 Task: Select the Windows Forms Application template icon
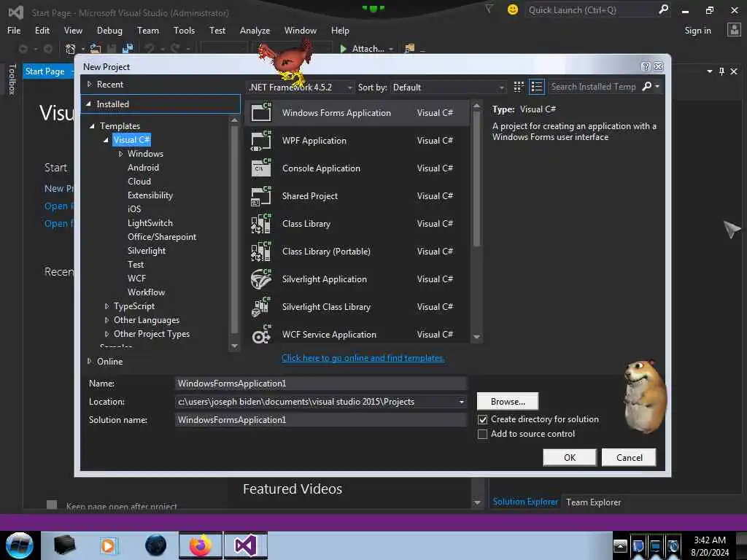coord(261,112)
